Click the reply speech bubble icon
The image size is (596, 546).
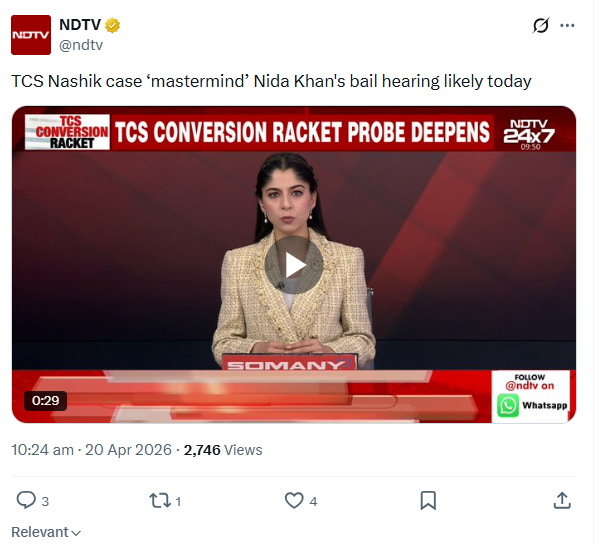(x=26, y=500)
